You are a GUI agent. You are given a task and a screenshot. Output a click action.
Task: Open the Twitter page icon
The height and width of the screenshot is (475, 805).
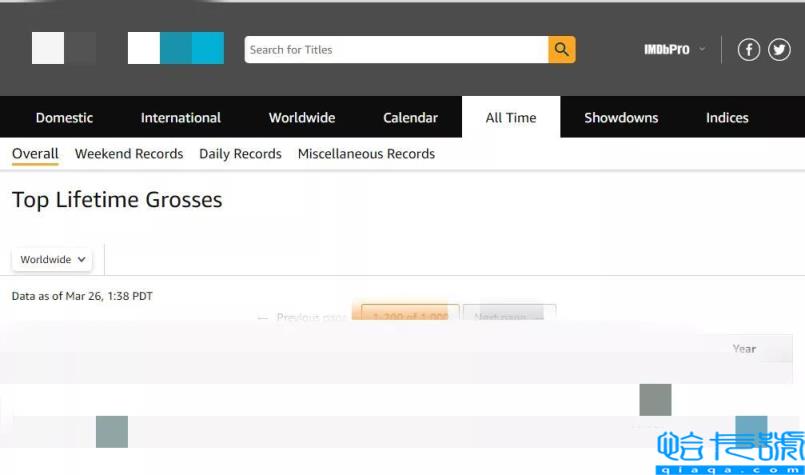pyautogui.click(x=779, y=50)
